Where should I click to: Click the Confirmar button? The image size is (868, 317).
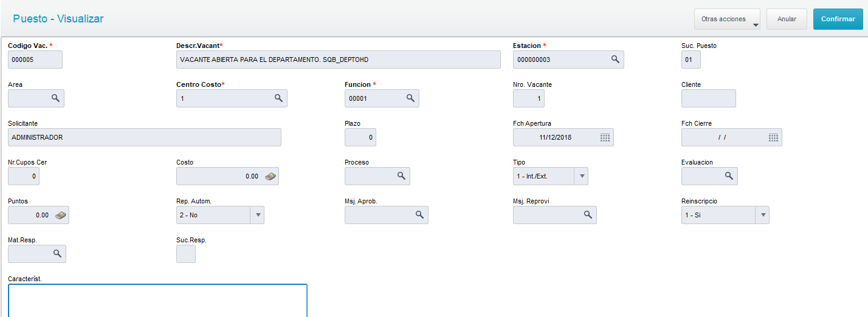click(x=838, y=19)
